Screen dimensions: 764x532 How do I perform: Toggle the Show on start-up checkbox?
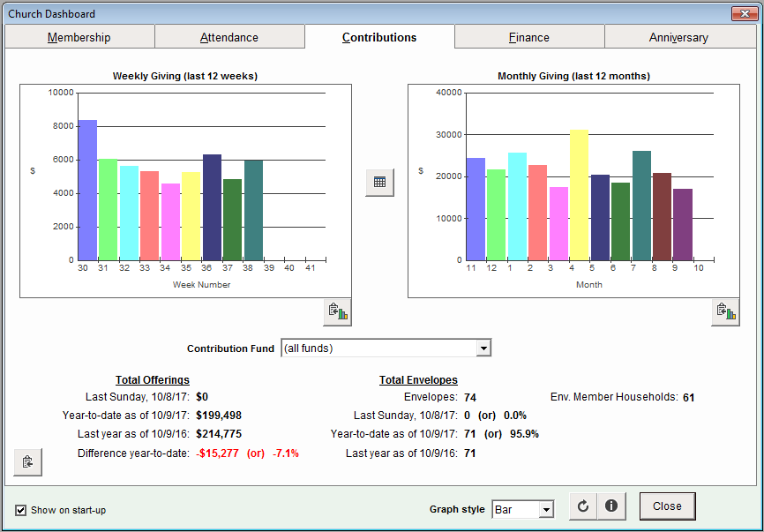(21, 510)
